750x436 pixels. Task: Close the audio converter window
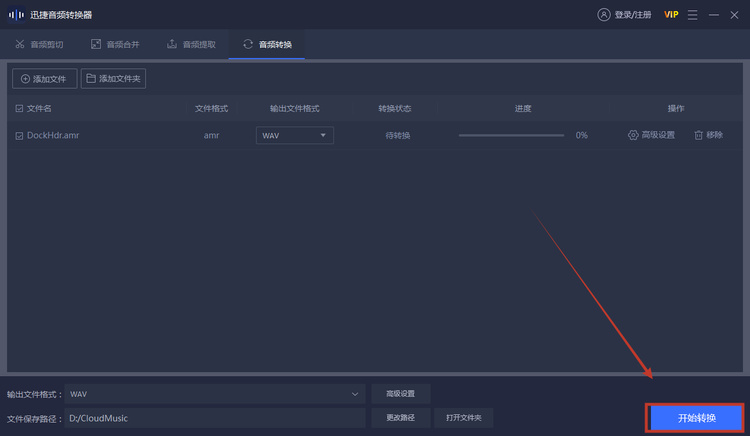[x=734, y=15]
